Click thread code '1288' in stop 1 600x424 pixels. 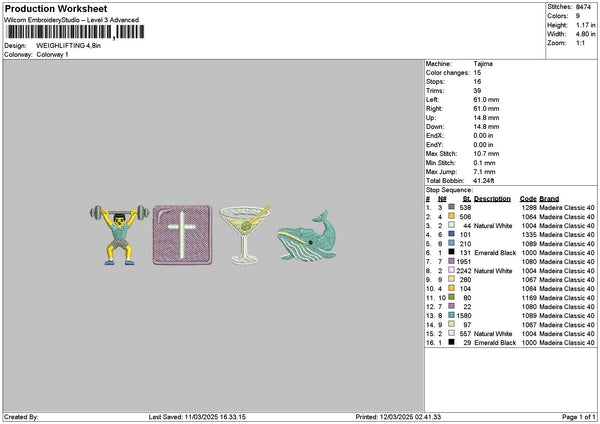(x=530, y=208)
